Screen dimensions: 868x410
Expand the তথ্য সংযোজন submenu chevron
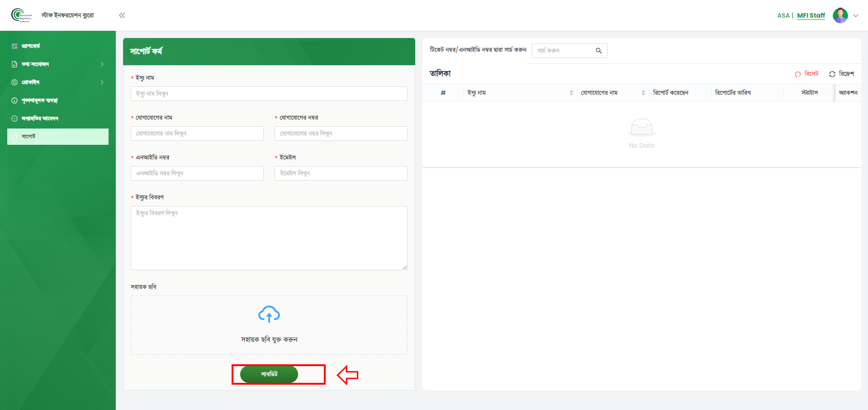pyautogui.click(x=102, y=64)
